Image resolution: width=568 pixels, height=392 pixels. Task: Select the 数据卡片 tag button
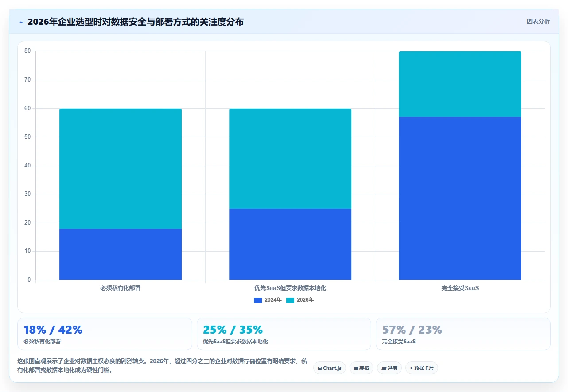tap(422, 368)
